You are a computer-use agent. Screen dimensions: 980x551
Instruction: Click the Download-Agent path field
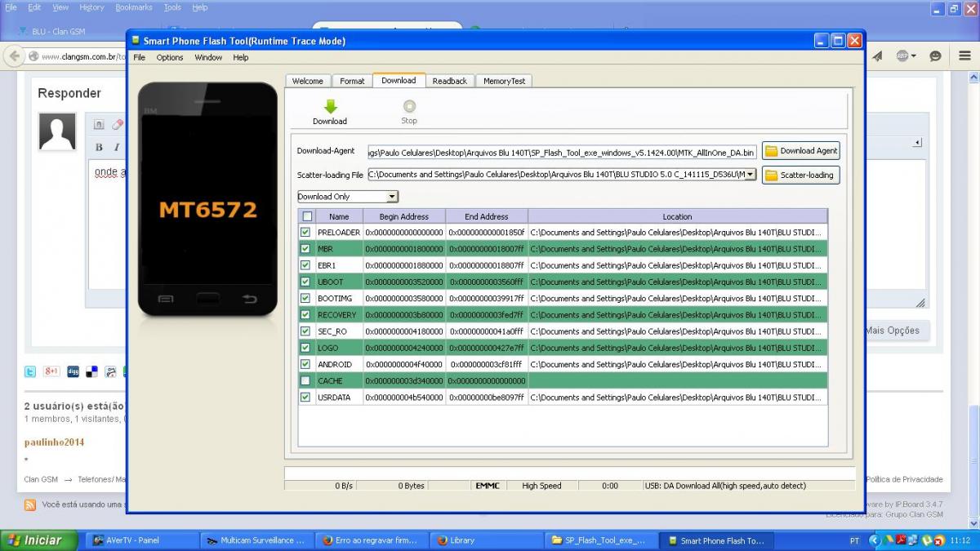pyautogui.click(x=562, y=152)
